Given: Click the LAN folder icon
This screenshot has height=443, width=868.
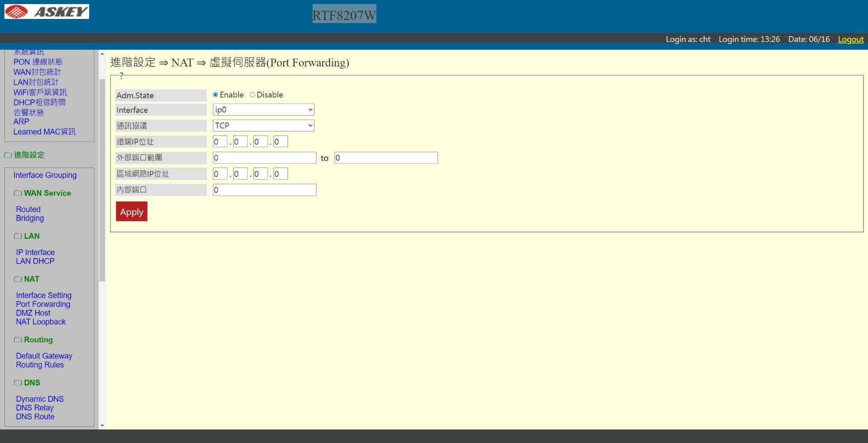Looking at the screenshot, I should pos(18,236).
